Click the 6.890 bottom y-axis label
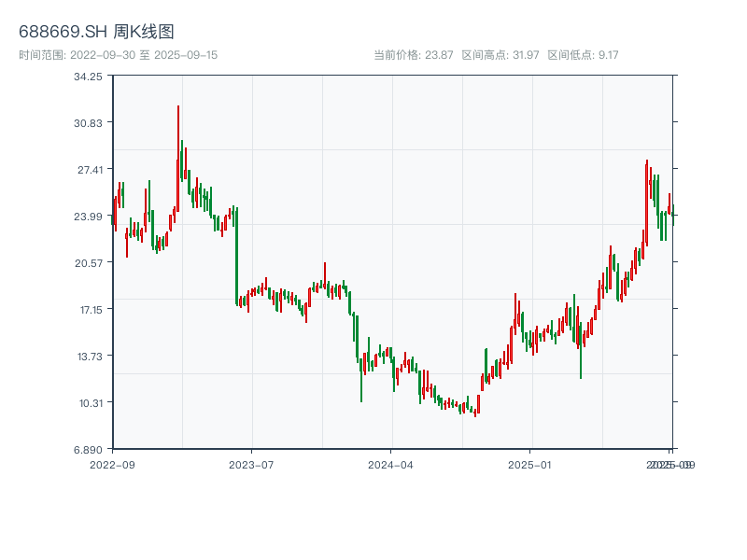The width and height of the screenshot is (747, 560). point(89,450)
